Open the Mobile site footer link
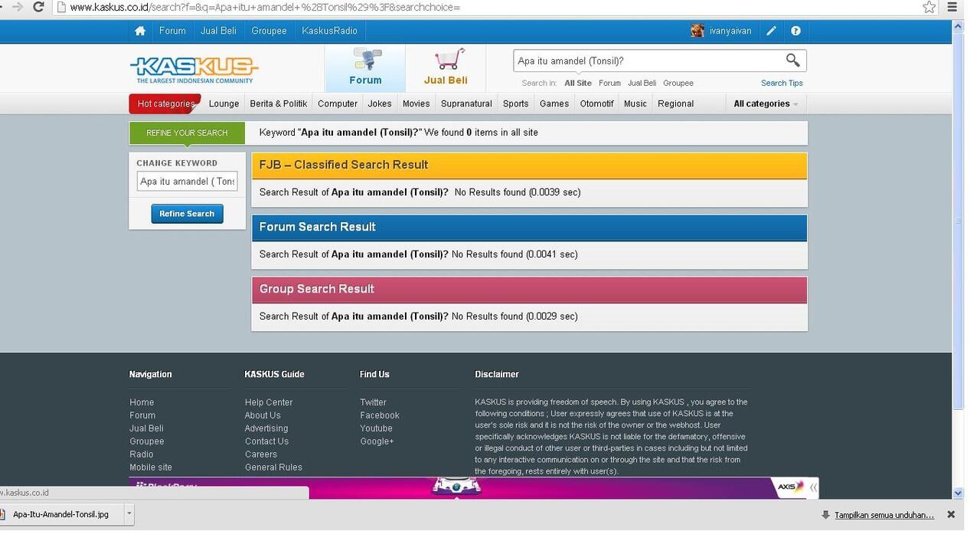The image size is (980, 554). (151, 467)
